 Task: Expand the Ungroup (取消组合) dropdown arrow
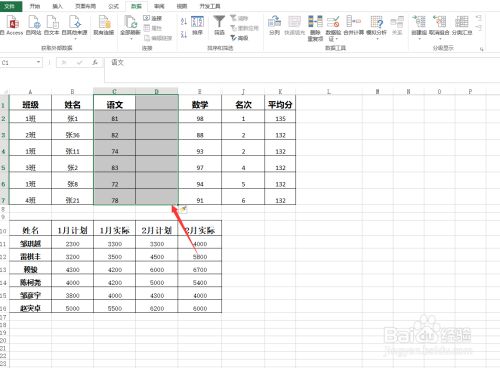click(439, 39)
